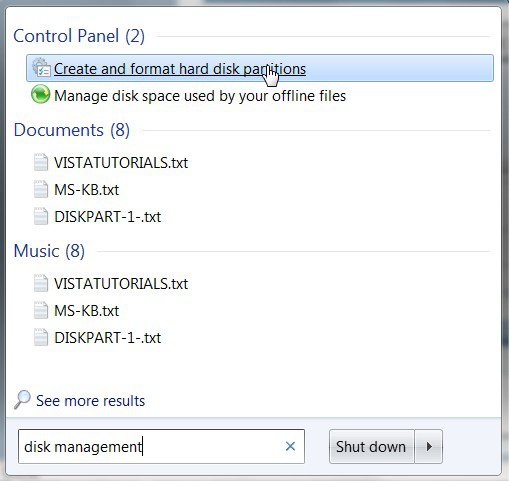This screenshot has height=481, width=509.
Task: Click the VISTATUTORIALS.txt file icon under Documents
Action: pyautogui.click(x=41, y=162)
